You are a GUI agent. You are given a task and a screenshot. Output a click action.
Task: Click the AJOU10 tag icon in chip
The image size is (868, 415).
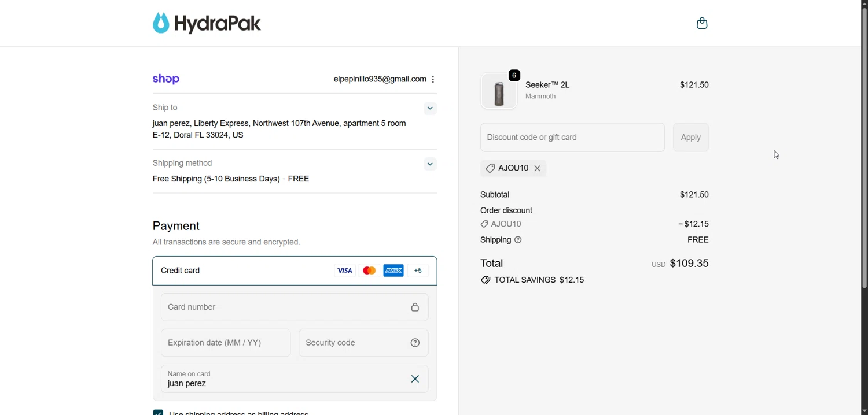(x=490, y=168)
